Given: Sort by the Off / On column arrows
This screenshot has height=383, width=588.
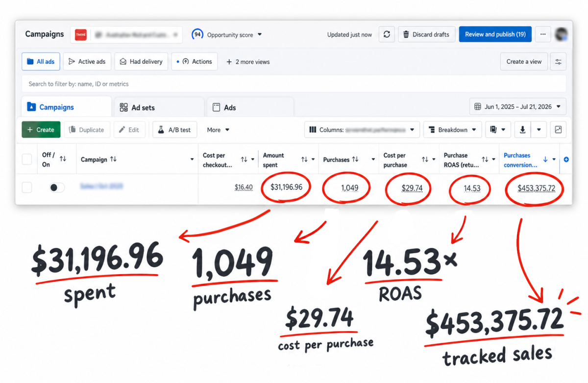Looking at the screenshot, I should 63,159.
